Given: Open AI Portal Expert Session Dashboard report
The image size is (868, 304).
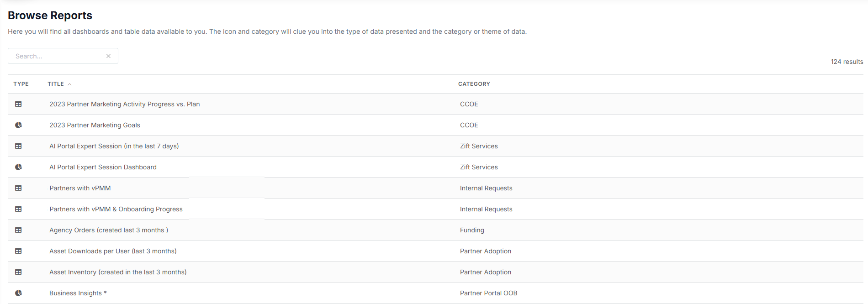Looking at the screenshot, I should pos(103,167).
